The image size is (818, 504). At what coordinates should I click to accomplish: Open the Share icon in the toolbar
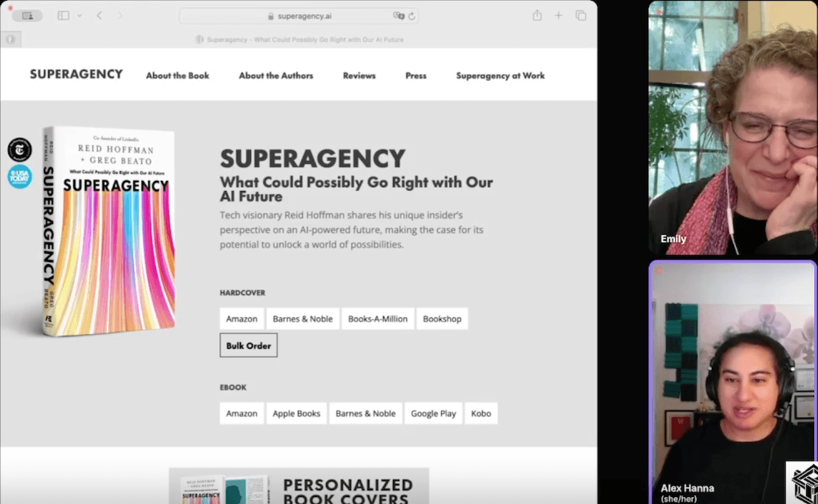537,15
